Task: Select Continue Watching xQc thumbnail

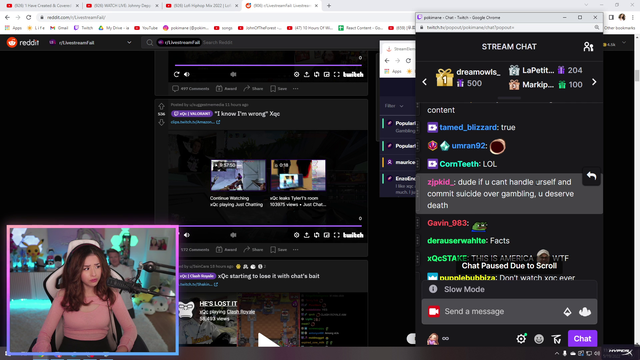Action: tap(238, 176)
